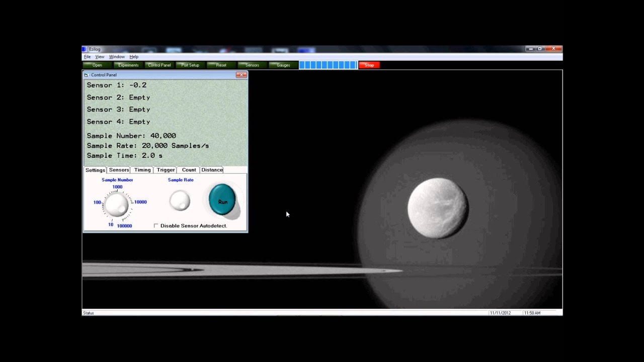Click the 'Sensor 4: Empty' reading
The height and width of the screenshot is (362, 644).
click(x=118, y=122)
